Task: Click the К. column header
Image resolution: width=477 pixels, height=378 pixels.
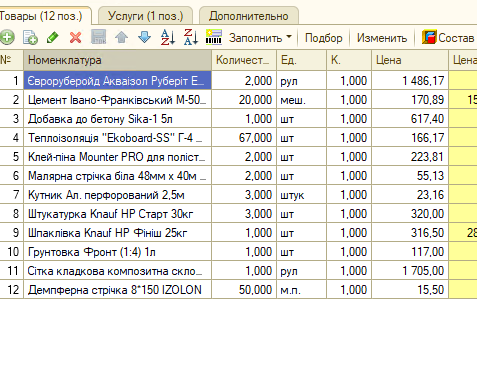Action: (x=349, y=60)
